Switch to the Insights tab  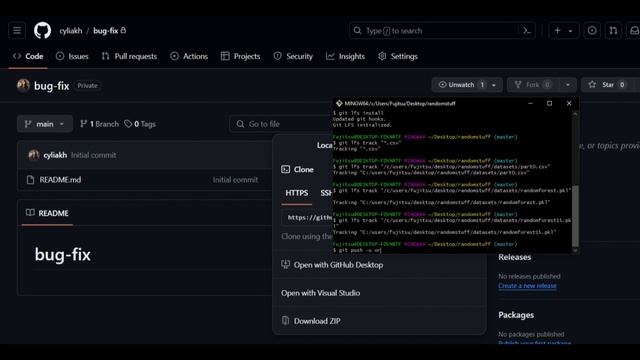click(x=345, y=56)
